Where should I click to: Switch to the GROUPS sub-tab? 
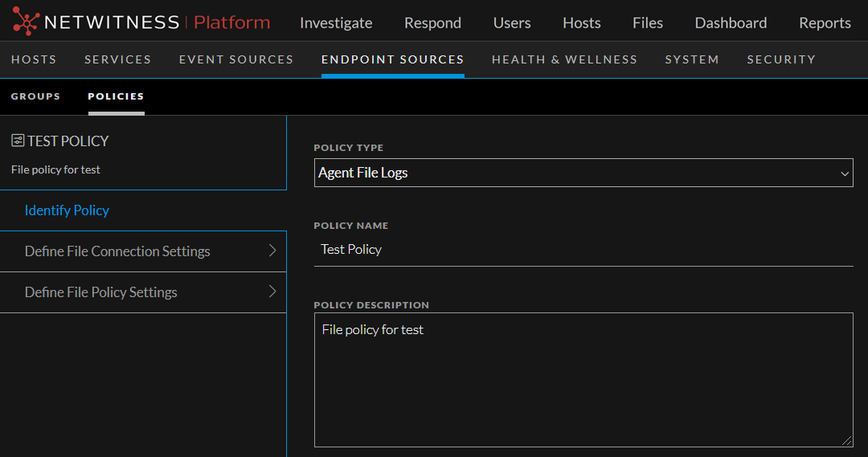click(x=35, y=96)
